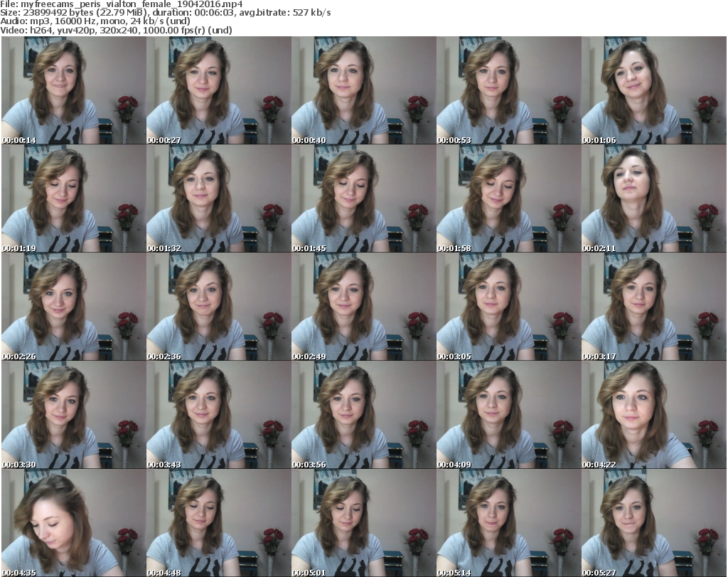Click the File name line in header

point(122,4)
